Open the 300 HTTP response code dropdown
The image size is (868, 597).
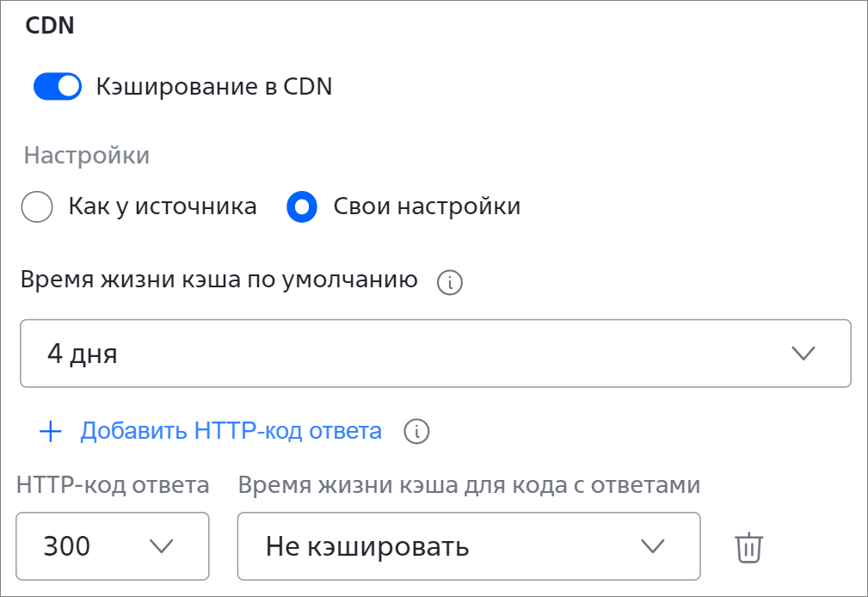point(113,546)
